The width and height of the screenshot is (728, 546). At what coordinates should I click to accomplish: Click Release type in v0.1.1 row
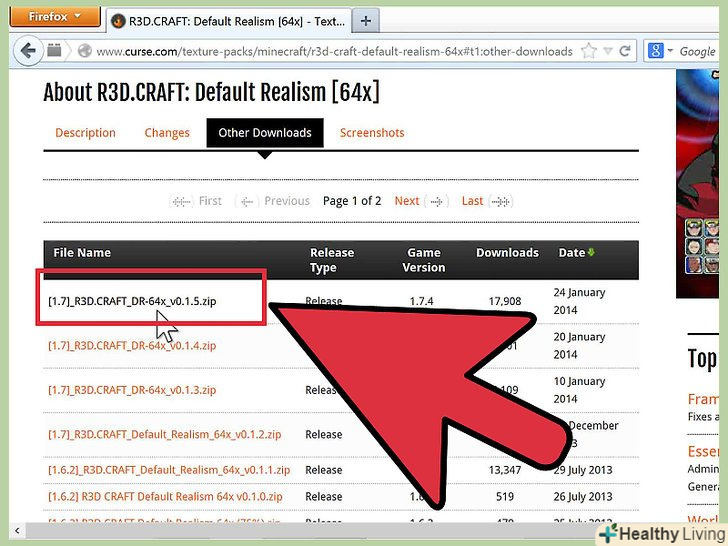(x=324, y=470)
